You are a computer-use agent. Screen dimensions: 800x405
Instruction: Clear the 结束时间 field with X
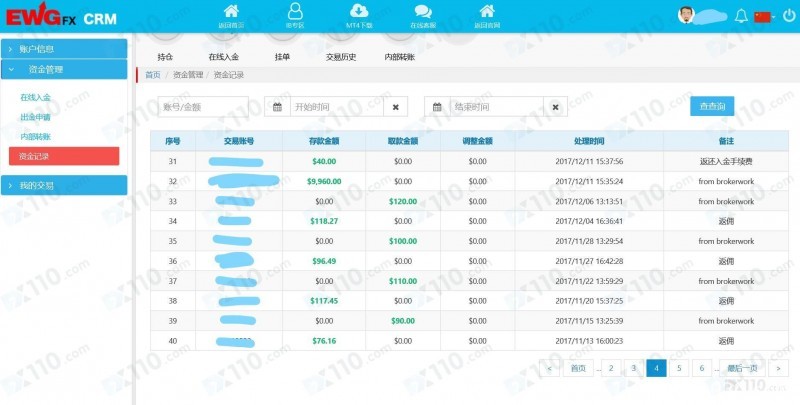click(x=556, y=107)
